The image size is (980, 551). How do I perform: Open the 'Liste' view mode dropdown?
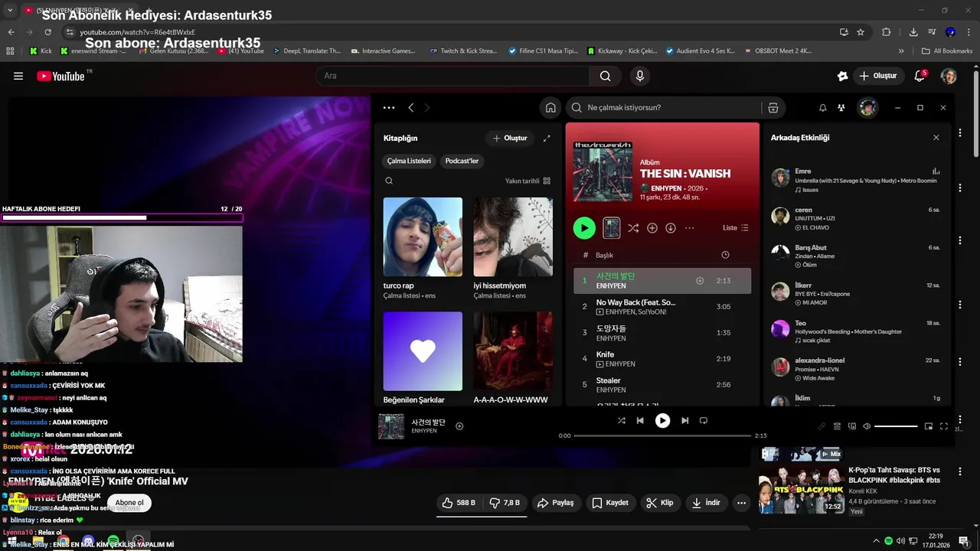(736, 228)
